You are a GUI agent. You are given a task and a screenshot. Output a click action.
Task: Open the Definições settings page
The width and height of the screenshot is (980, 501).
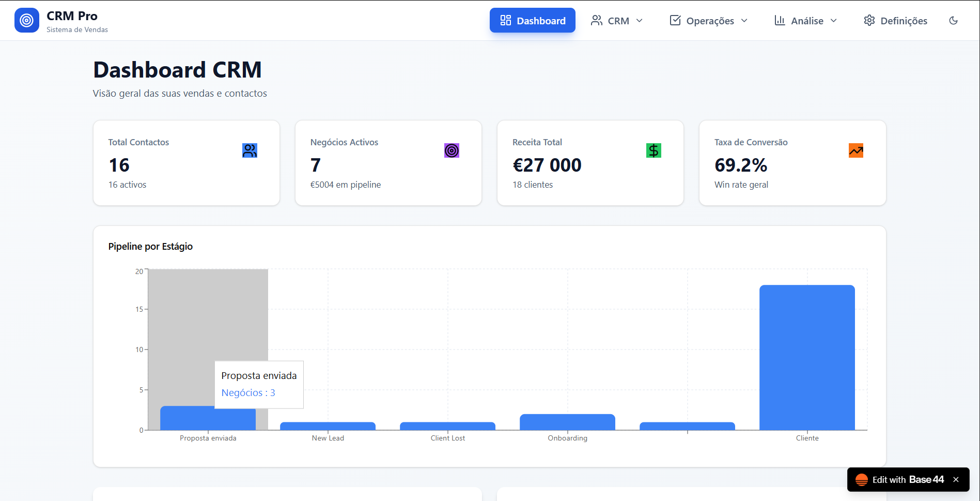tap(895, 20)
